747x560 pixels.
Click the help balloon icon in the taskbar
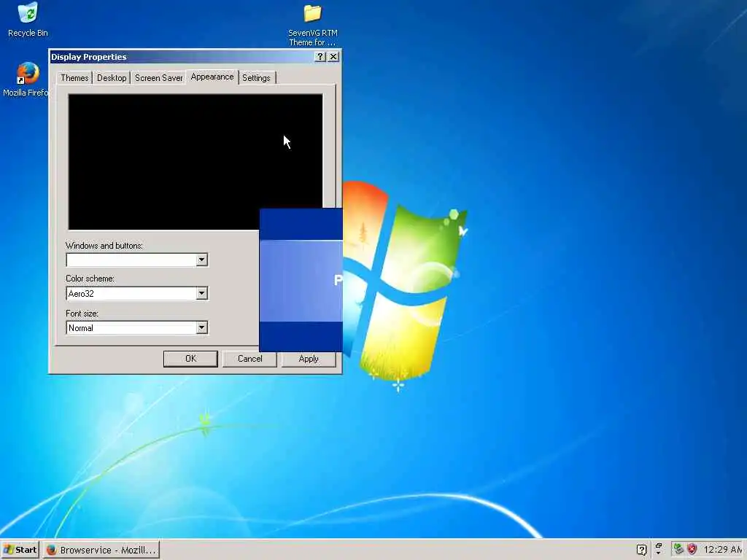coord(641,550)
